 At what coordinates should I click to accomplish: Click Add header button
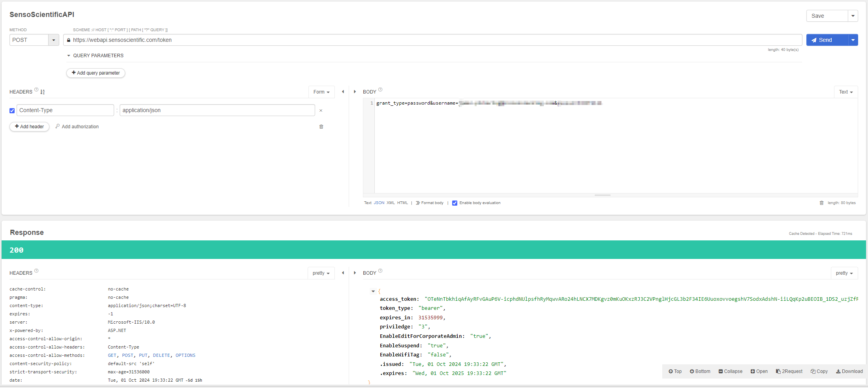click(29, 127)
